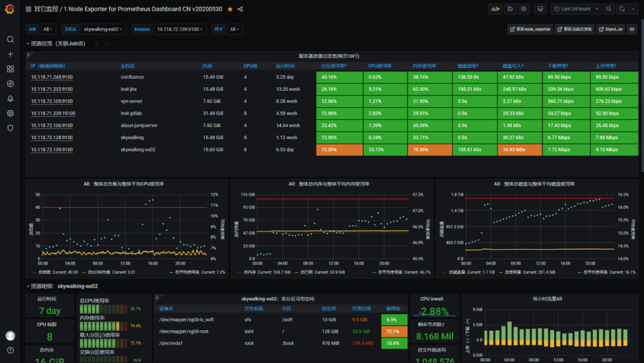Open the skywalking-es02 hostname dropdown
Image resolution: width=644 pixels, height=363 pixels.
[x=103, y=29]
